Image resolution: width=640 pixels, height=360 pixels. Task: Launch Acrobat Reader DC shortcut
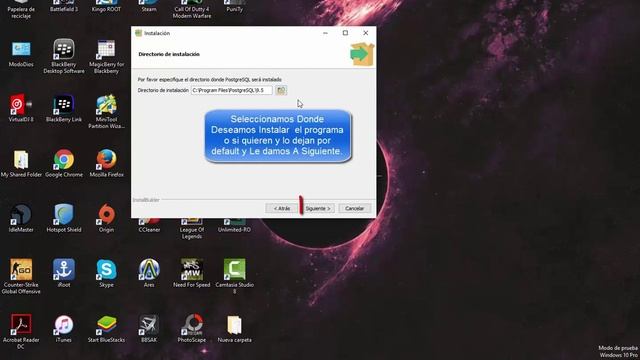pos(21,331)
